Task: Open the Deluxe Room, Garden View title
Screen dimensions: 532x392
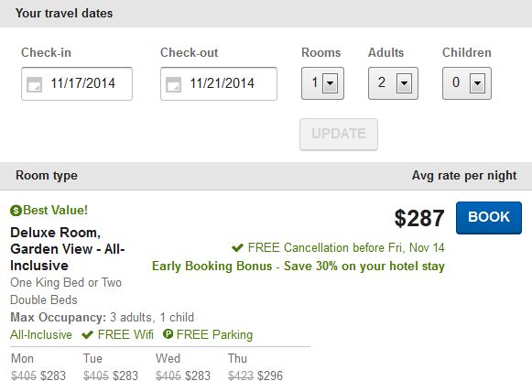Action: tap(68, 249)
